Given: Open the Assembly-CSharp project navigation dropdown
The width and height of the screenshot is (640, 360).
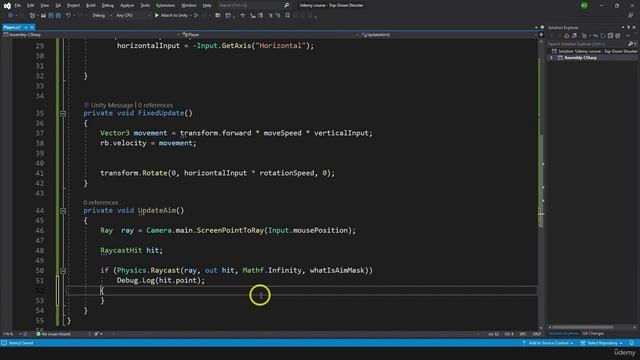Looking at the screenshot, I should click(x=91, y=35).
